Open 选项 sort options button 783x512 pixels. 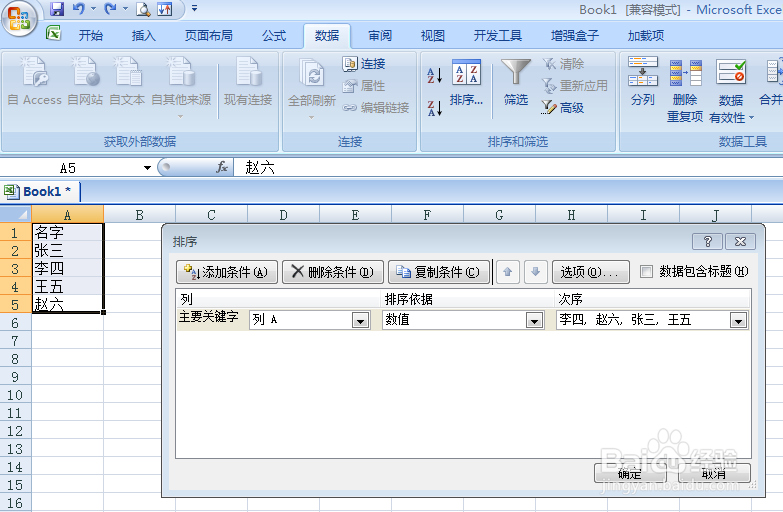click(591, 272)
